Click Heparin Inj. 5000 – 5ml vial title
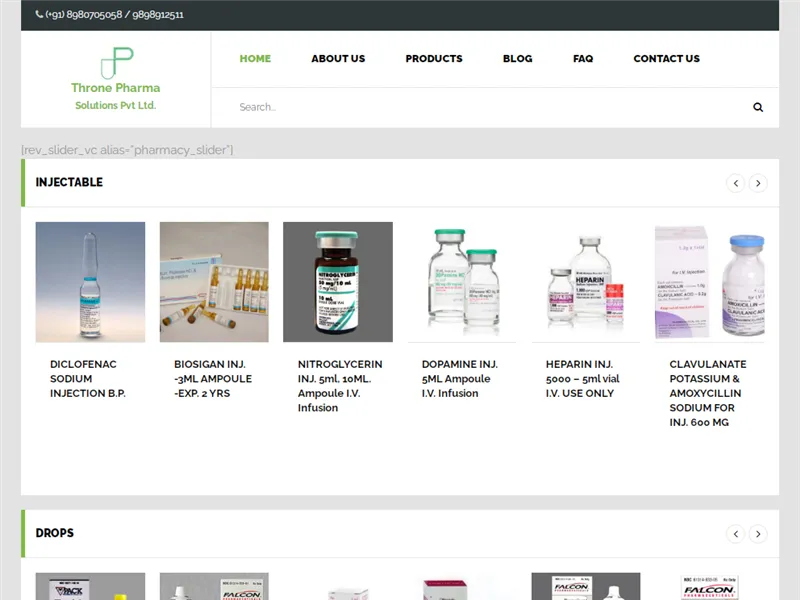Image resolution: width=800 pixels, height=600 pixels. click(x=582, y=379)
